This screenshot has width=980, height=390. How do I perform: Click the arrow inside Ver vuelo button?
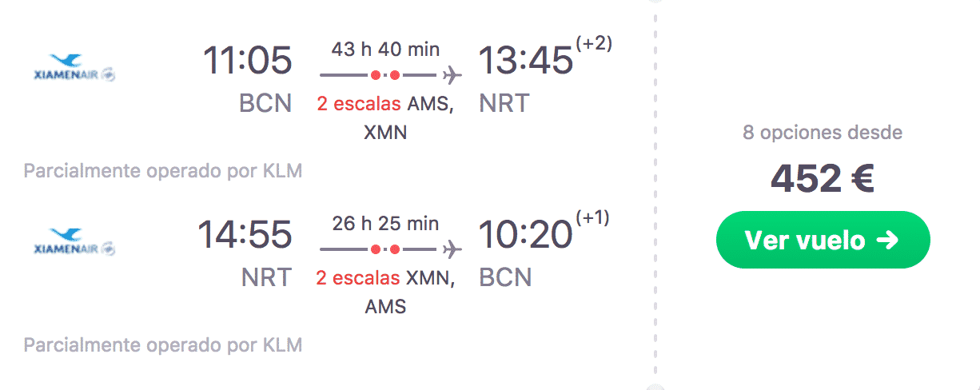pos(888,240)
